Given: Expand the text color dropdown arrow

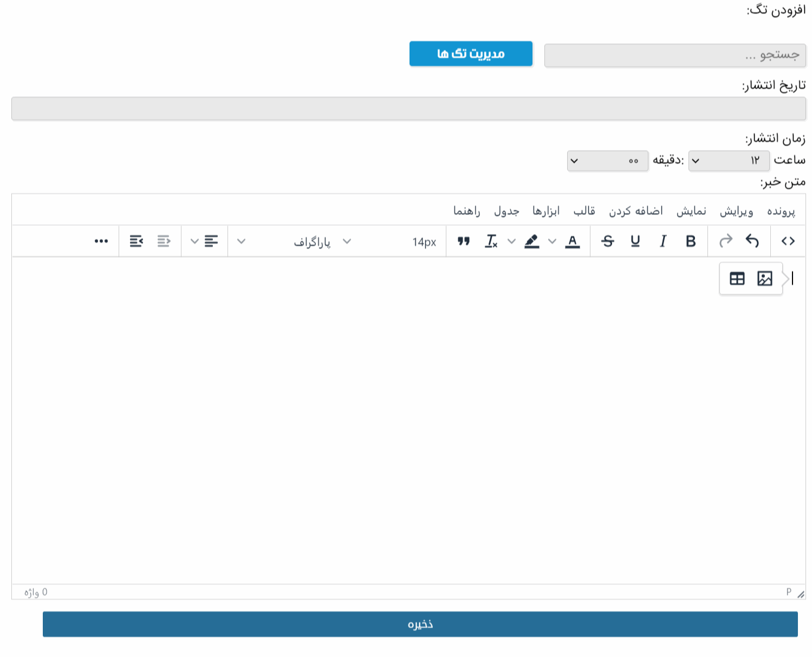Looking at the screenshot, I should 552,241.
